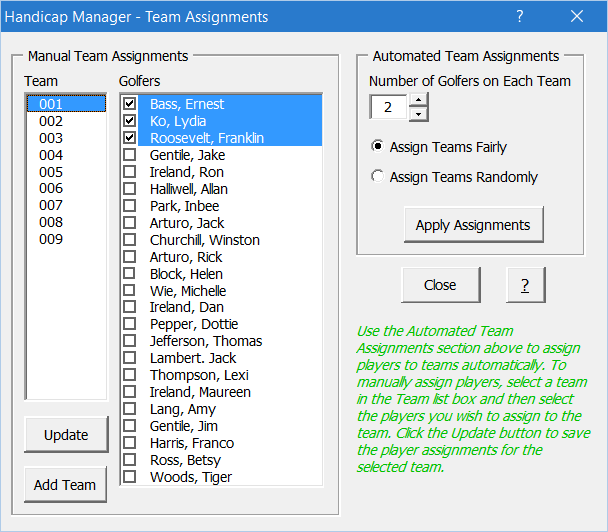Enable the Harris, Franco checkbox
Viewport: 608px width, 532px height.
130,442
